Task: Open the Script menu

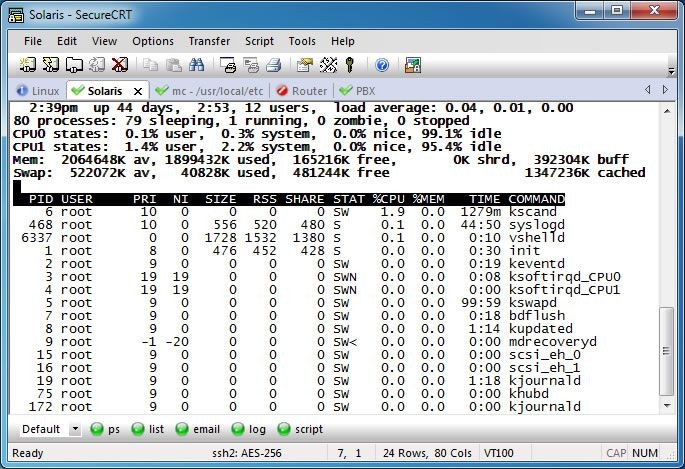Action: [259, 41]
